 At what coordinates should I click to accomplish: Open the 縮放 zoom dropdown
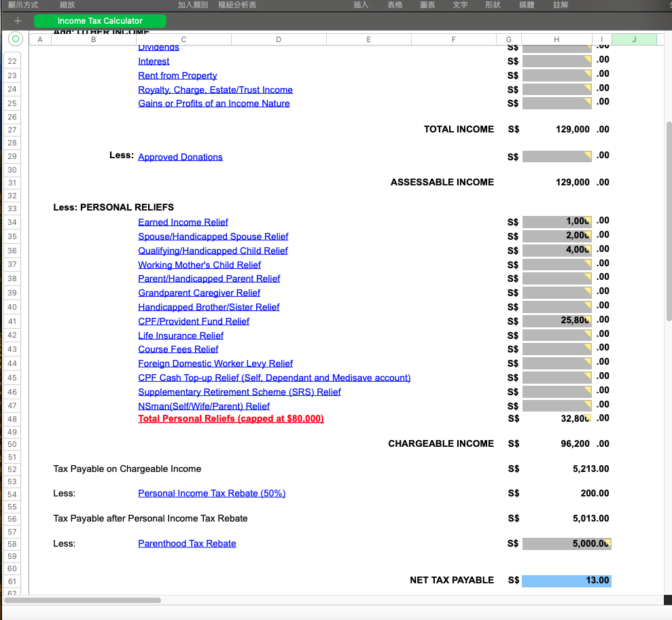(x=67, y=5)
